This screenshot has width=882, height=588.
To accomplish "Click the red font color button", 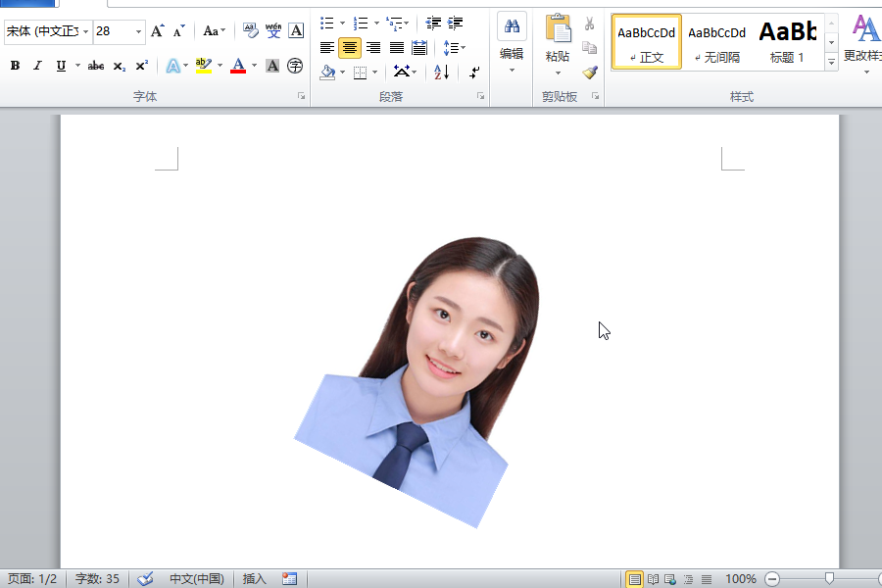I will 238,66.
